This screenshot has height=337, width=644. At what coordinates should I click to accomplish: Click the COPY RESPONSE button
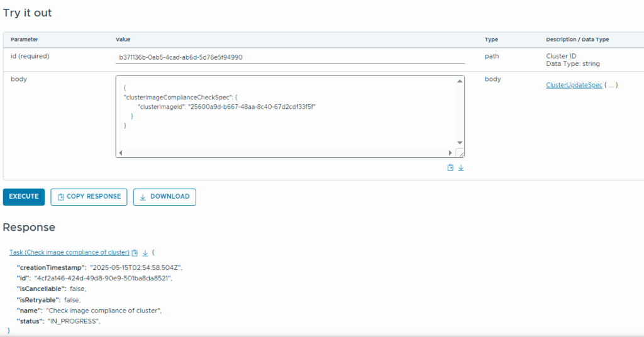[x=89, y=197]
